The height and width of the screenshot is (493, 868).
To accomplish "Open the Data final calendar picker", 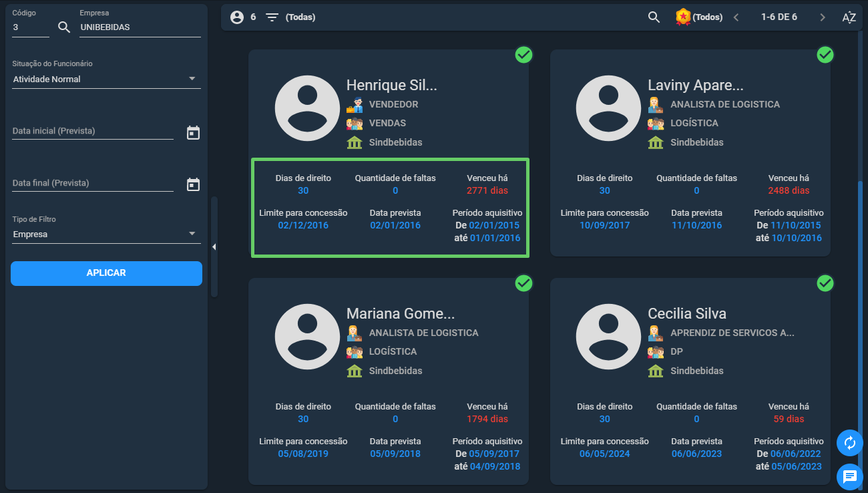I will [x=193, y=184].
